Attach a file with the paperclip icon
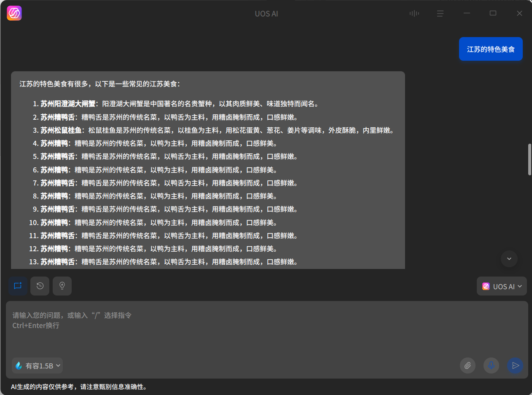Screen dimensions: 532x395 point(468,365)
